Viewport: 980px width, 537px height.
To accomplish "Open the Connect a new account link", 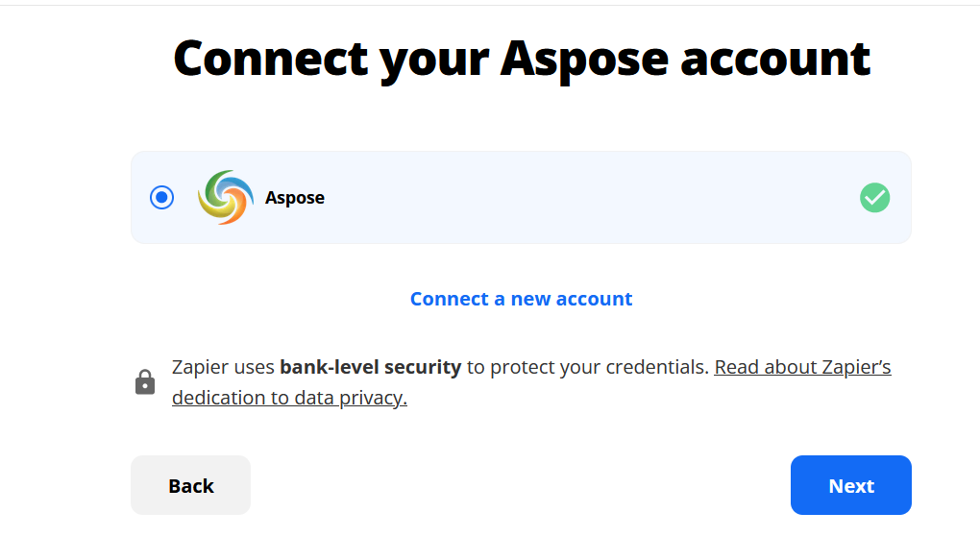I will [521, 299].
